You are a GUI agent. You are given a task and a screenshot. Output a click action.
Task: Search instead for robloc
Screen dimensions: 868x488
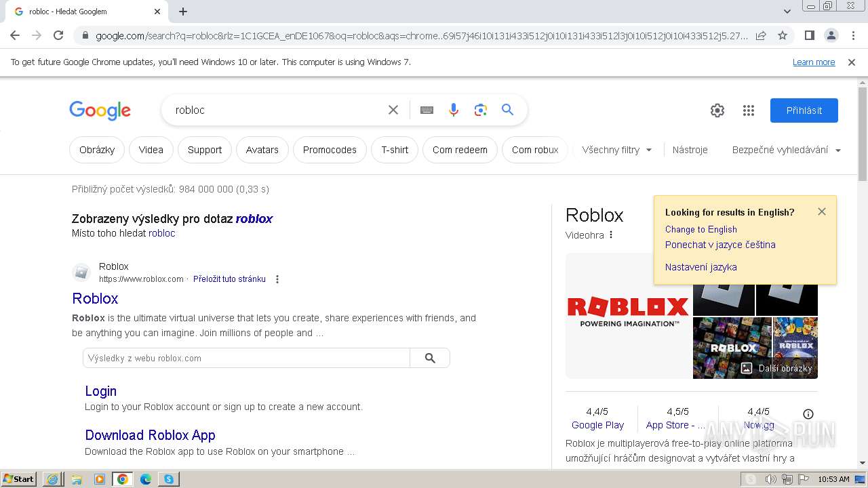point(161,233)
